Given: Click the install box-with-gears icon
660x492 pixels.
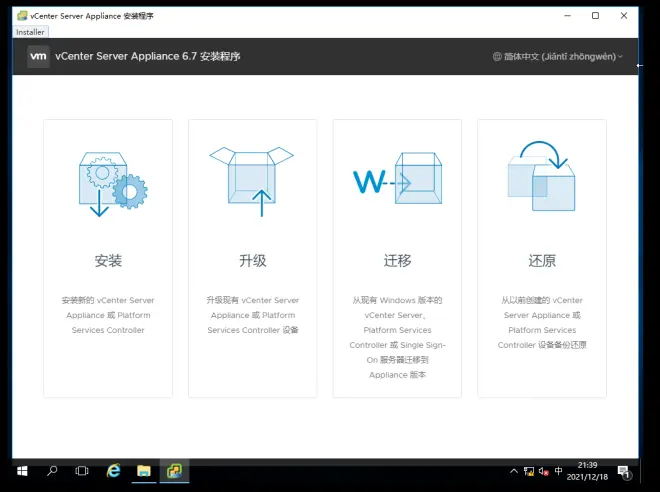Looking at the screenshot, I should [113, 184].
